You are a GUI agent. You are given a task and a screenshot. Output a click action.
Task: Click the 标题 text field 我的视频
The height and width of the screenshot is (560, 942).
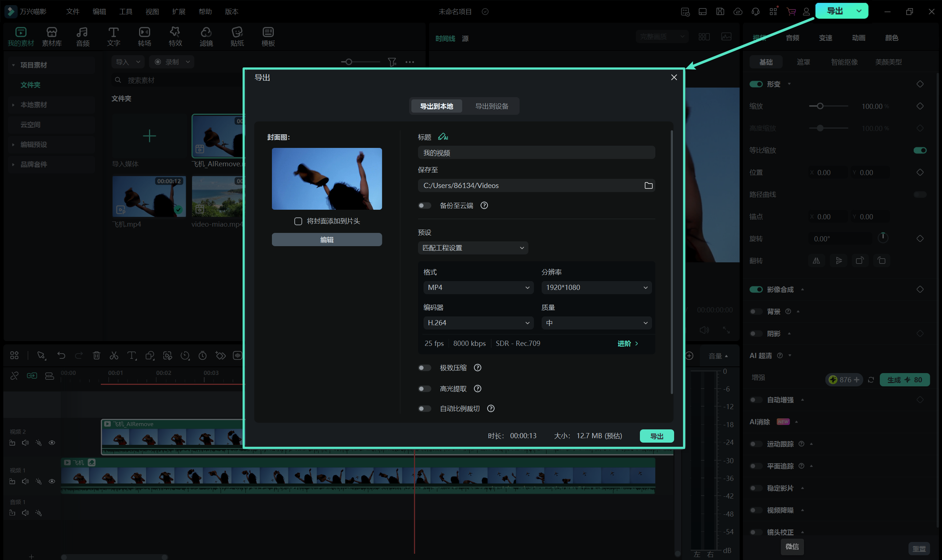(536, 153)
